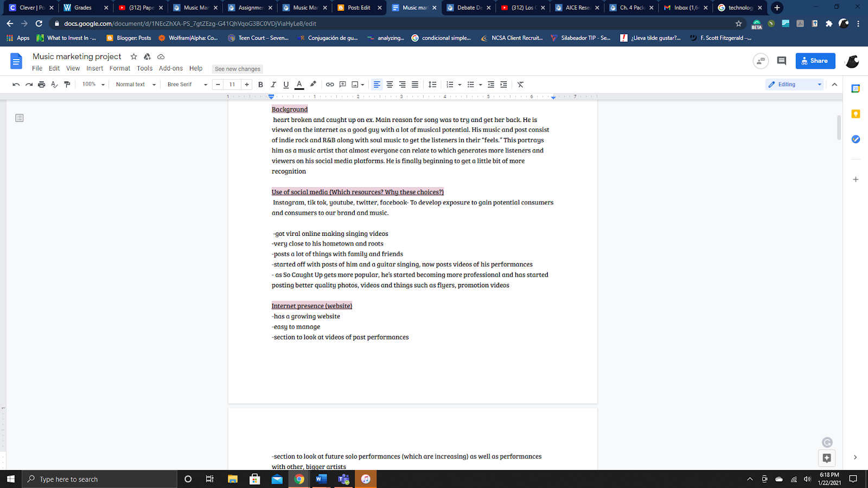Get add-ons with side panel plus
The image size is (868, 488).
[x=856, y=179]
